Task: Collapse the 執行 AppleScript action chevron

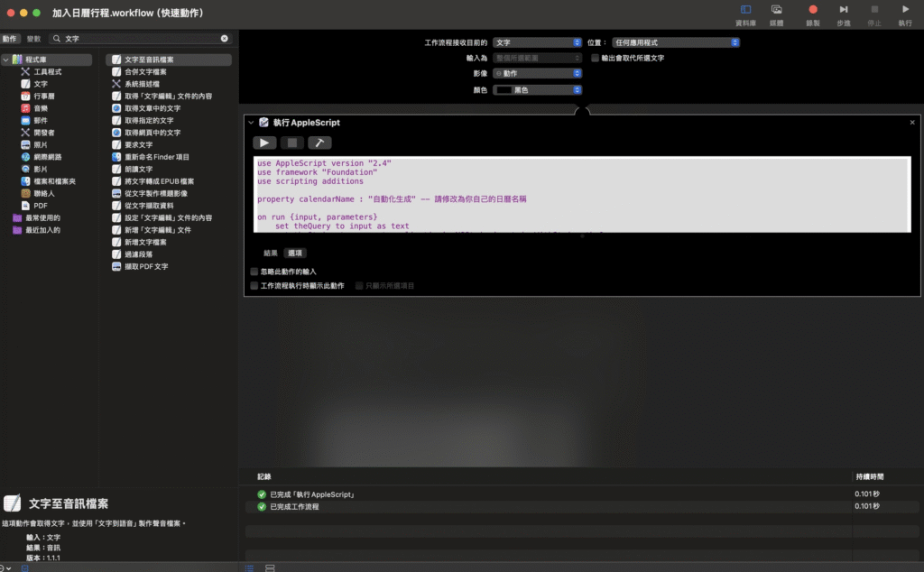Action: 251,123
